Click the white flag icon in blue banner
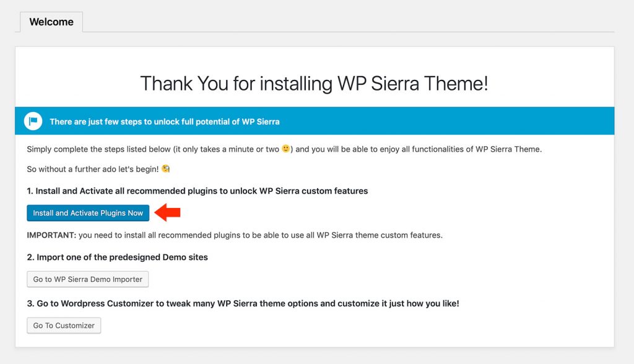Image resolution: width=634 pixels, height=364 pixels. tap(33, 121)
